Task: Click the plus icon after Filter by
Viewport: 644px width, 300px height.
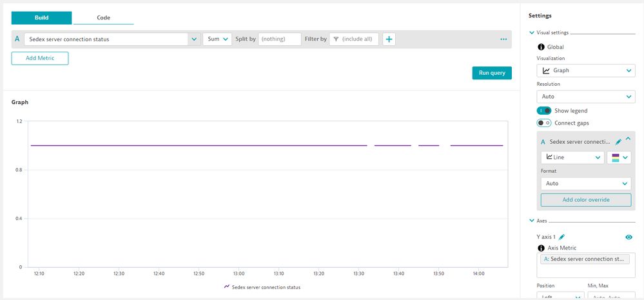Action: (389, 39)
